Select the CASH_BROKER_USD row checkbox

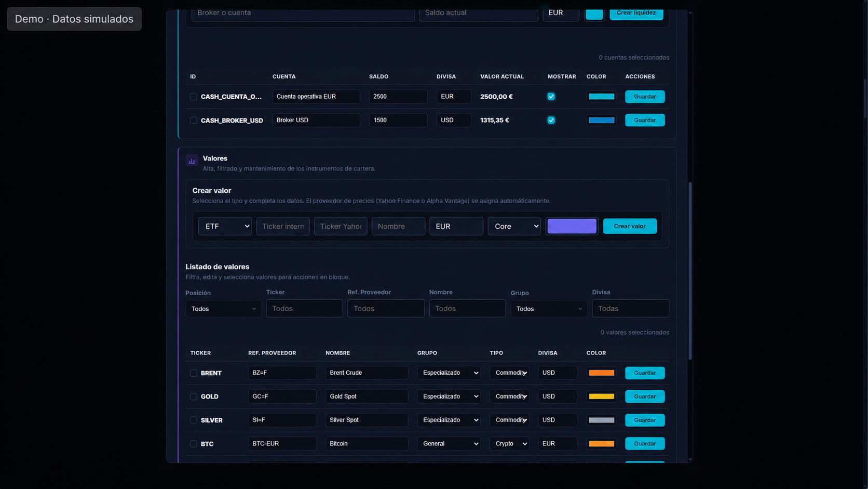pyautogui.click(x=194, y=120)
